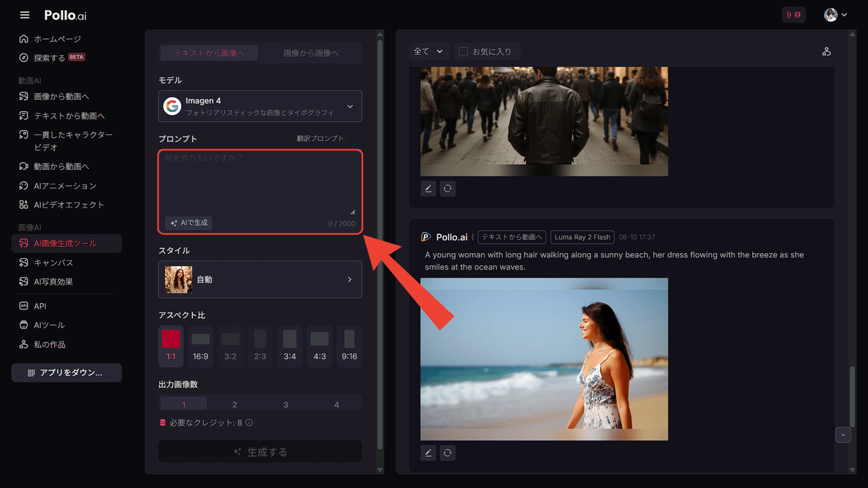Click the info icon beside 必要なクレジット
The image size is (868, 488).
tap(250, 423)
